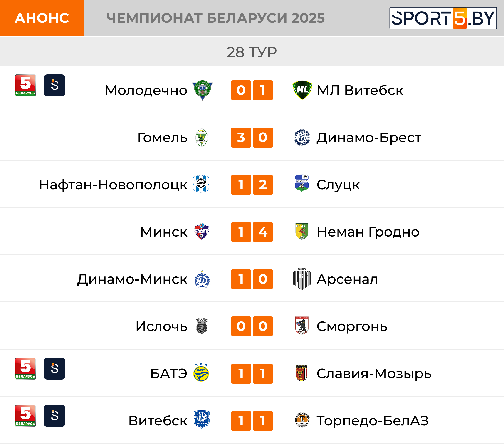Click the БАТЭ yellow club emblem

click(201, 373)
